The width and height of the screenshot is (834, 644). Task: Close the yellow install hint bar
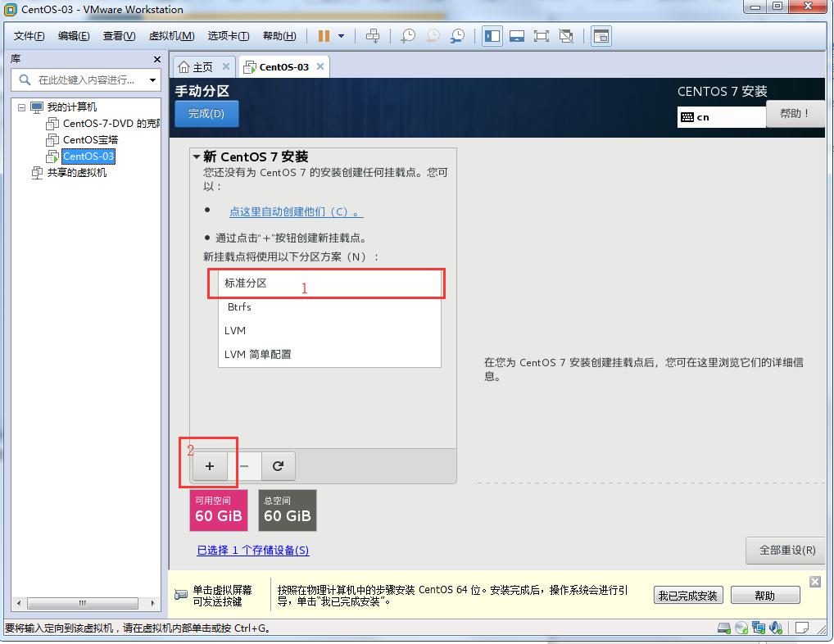(x=815, y=582)
